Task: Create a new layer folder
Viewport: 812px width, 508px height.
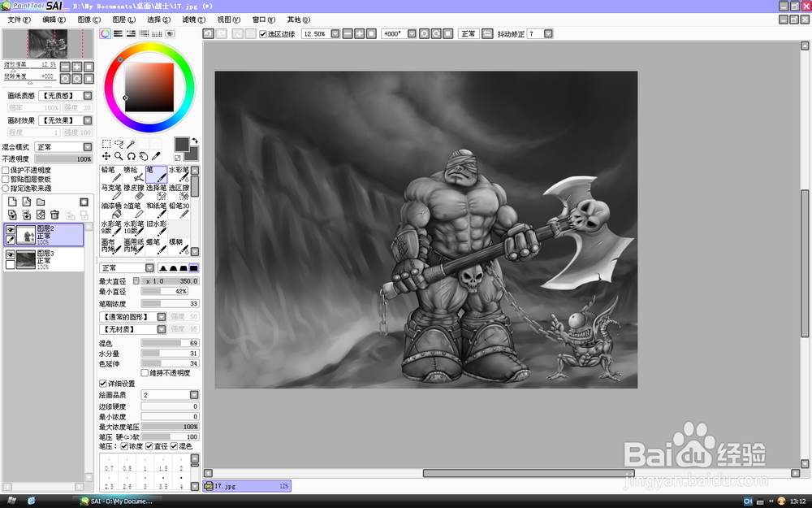Action: 41,202
